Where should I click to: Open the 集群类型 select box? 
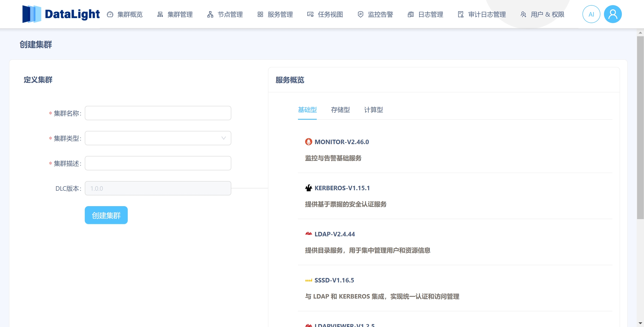(153, 138)
